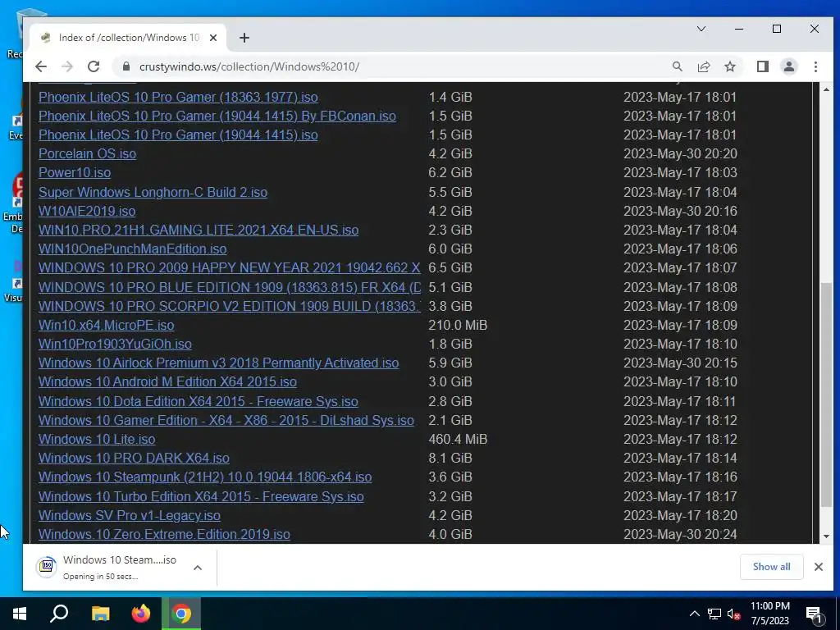
Task: Expand download item options chevron
Action: tap(198, 568)
